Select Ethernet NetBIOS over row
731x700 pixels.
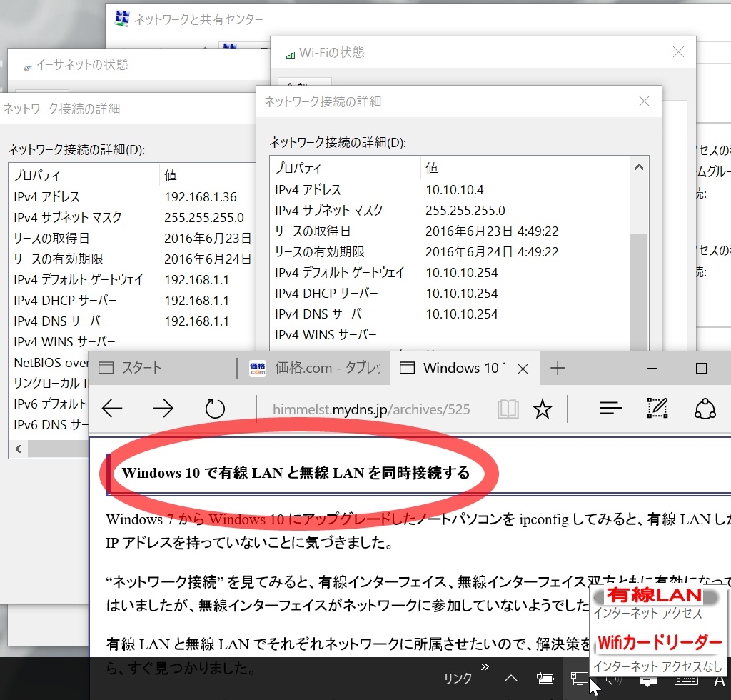[x=49, y=362]
